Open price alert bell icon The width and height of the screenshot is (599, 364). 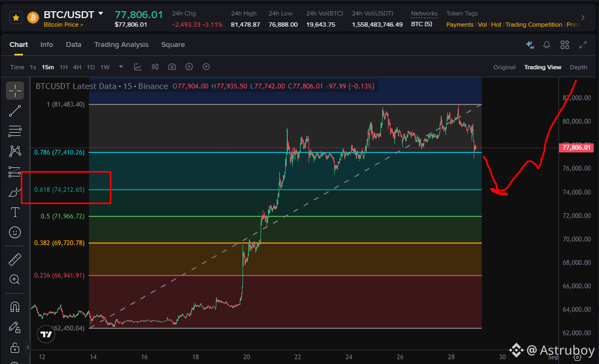[547, 45]
